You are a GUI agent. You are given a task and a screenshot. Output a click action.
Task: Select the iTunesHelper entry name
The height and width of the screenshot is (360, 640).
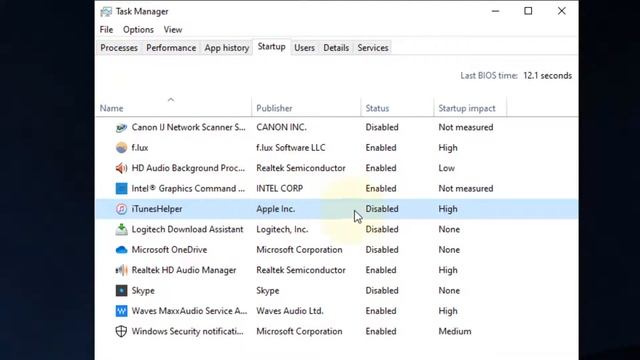tap(157, 209)
